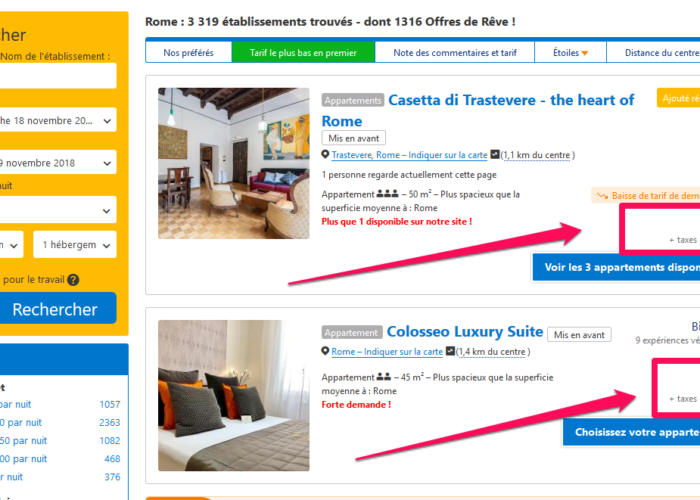This screenshot has width=700, height=500.
Task: Click the help icon next to 'pour le travail'
Action: pyautogui.click(x=73, y=280)
